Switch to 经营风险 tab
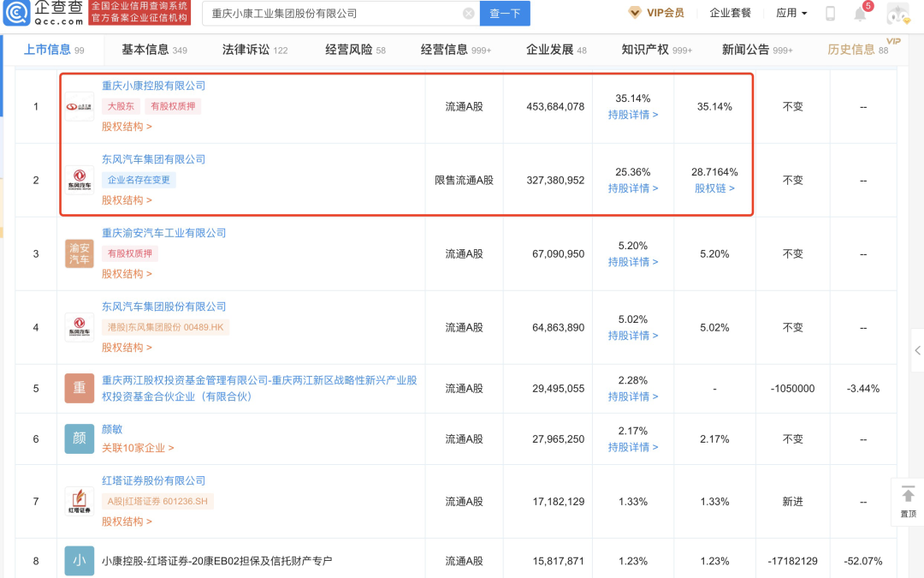 (x=355, y=50)
